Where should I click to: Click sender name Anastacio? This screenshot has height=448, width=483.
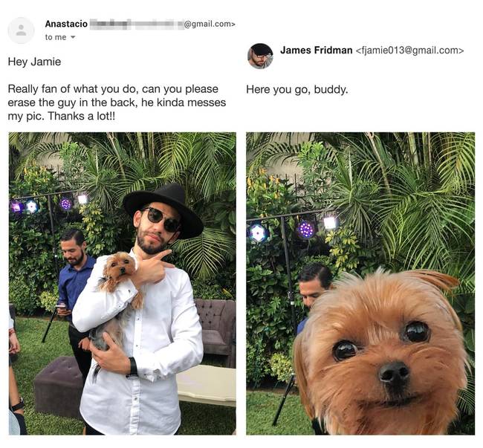coord(66,24)
